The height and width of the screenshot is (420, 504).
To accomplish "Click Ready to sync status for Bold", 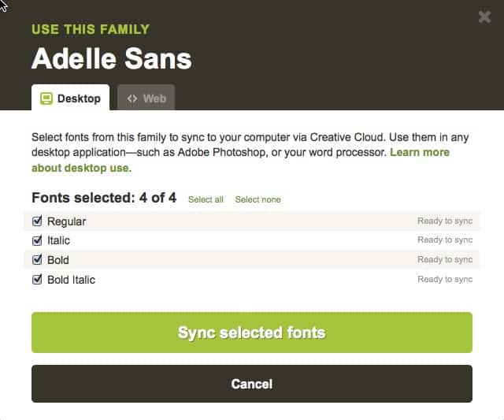I will [445, 259].
